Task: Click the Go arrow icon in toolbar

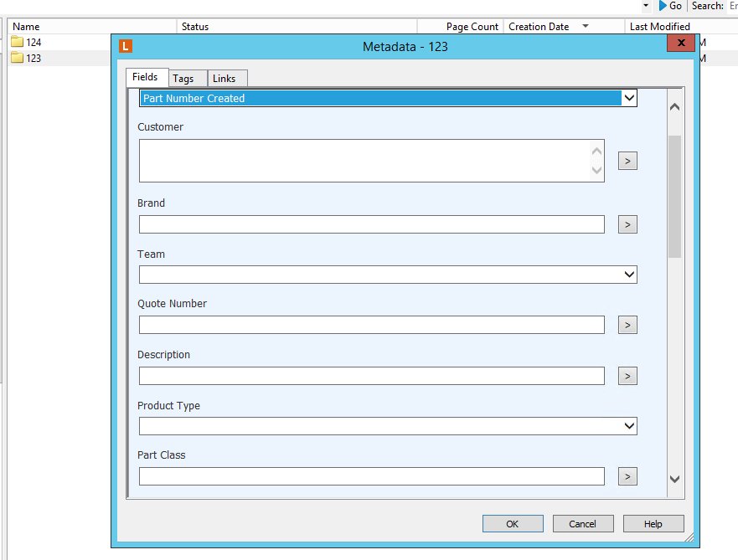Action: click(x=663, y=6)
